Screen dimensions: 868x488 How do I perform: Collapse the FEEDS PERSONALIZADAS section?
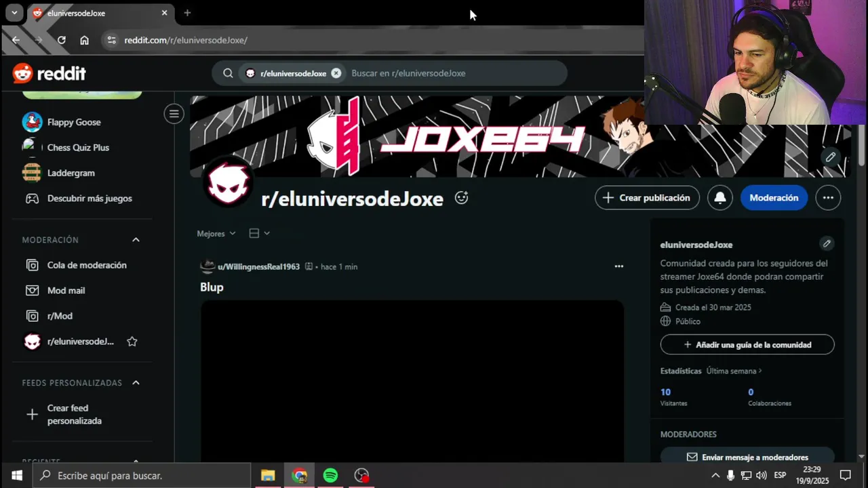coord(136,383)
